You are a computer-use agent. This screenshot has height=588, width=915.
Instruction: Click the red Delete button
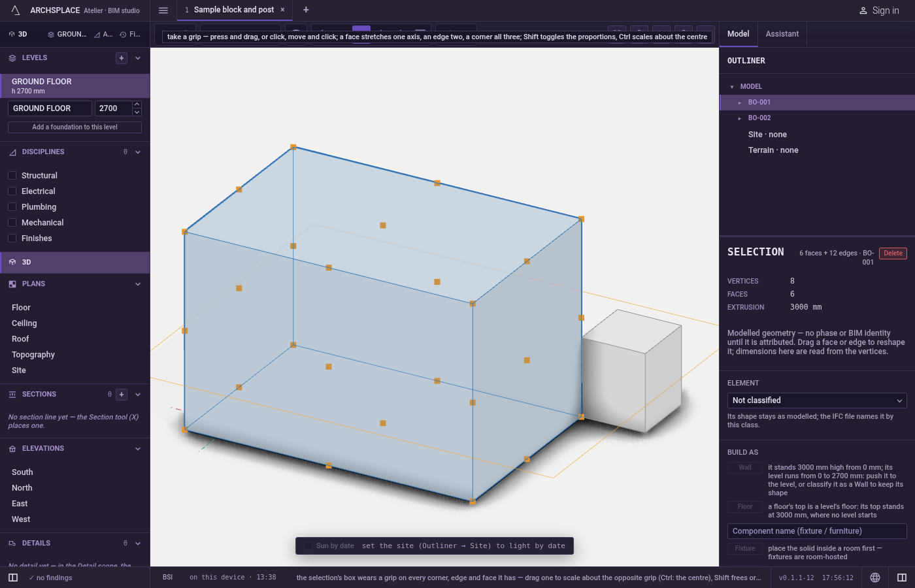click(893, 253)
